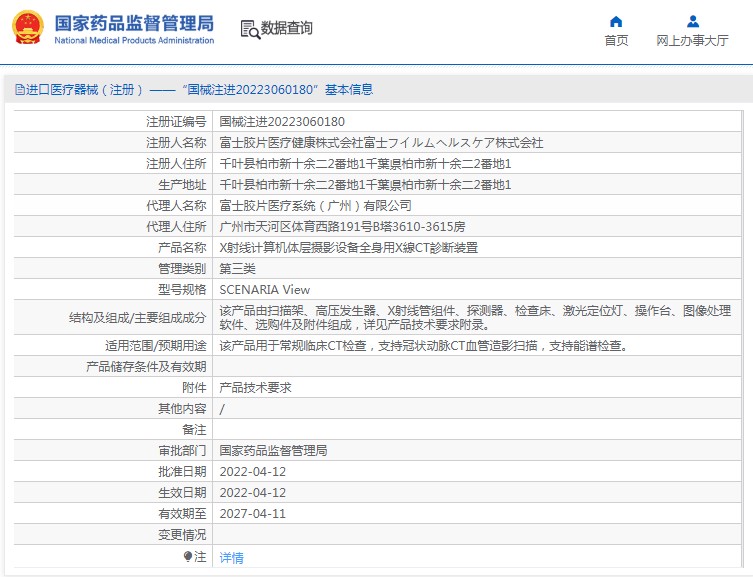Viewport: 753px width, 577px height.
Task: Click the 型号规格 label
Action: (182, 290)
